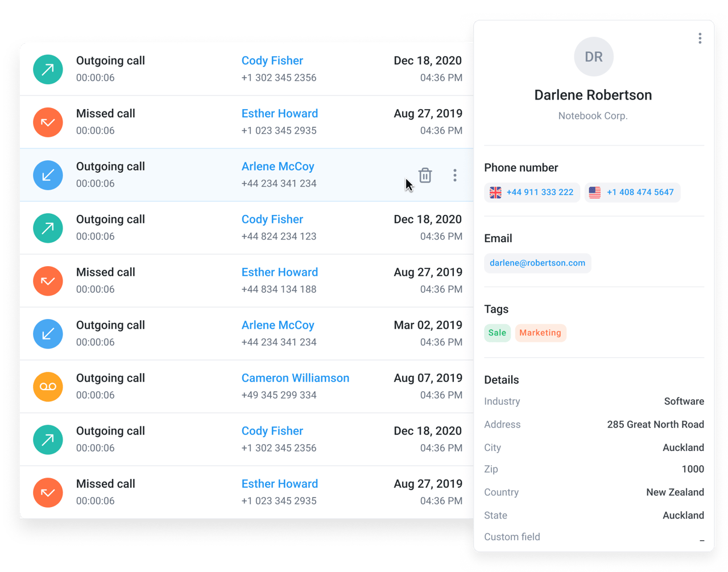728x572 pixels.
Task: Click teal outgoing arrow icon on top row
Action: [x=48, y=69]
